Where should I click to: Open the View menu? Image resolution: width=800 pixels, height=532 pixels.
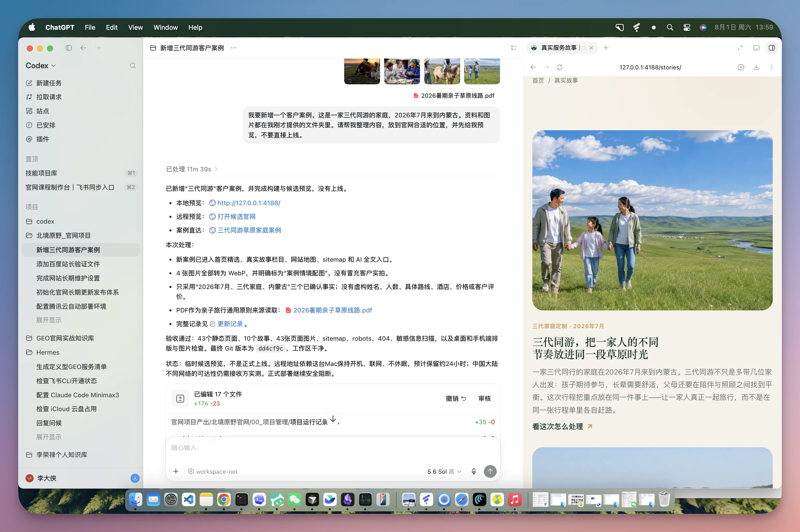coord(135,28)
